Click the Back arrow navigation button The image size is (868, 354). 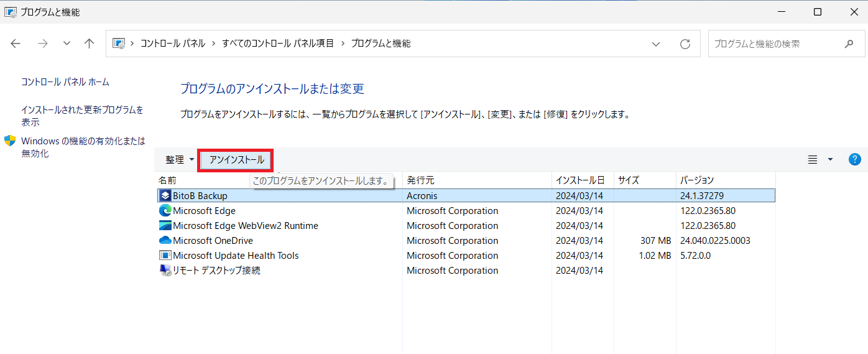pos(16,44)
